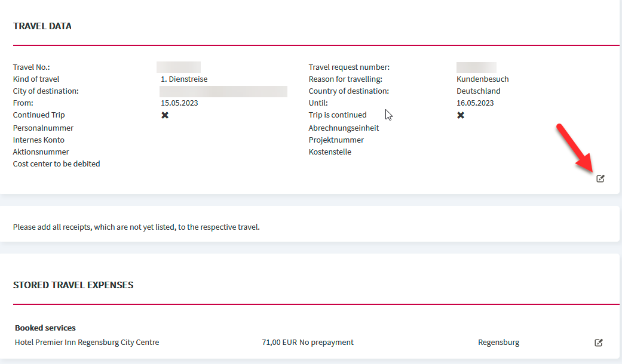
Task: Click the Kundenbesuch travel reason
Action: click(x=482, y=79)
